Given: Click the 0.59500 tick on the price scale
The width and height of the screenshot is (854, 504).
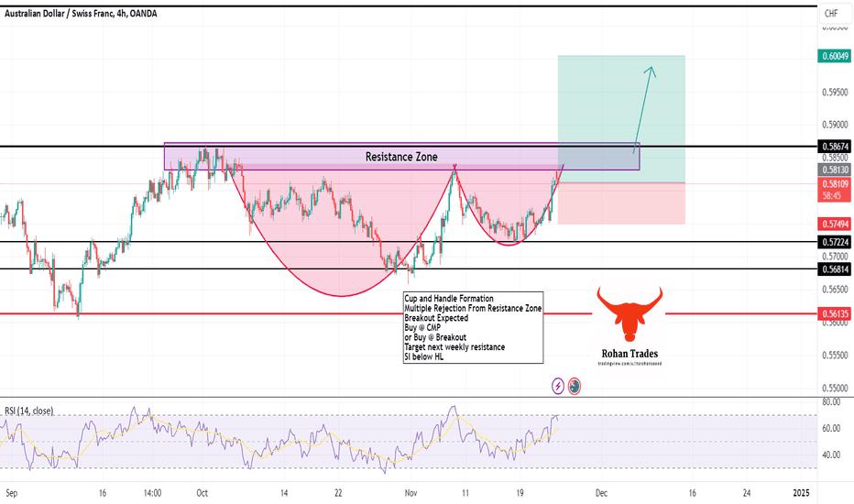Looking at the screenshot, I should click(835, 93).
